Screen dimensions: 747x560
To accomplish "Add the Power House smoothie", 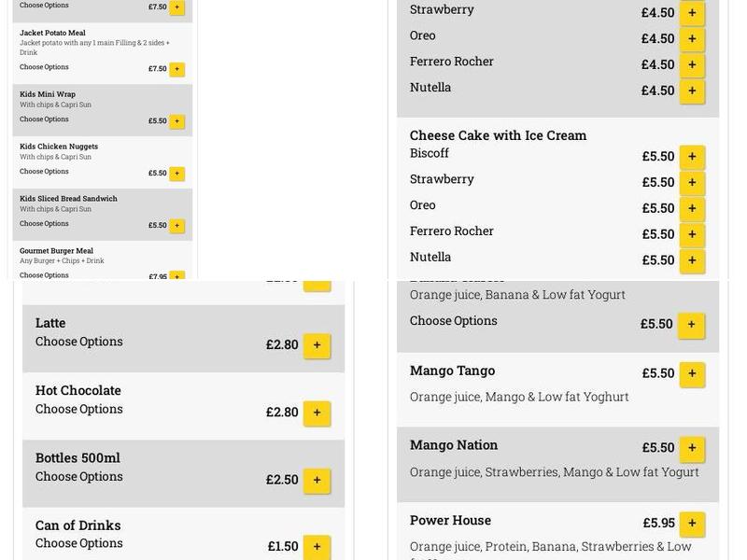I will 691,524.
